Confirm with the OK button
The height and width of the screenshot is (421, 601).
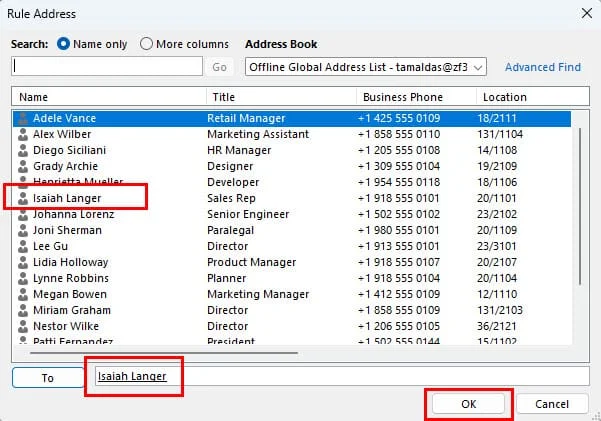click(x=468, y=404)
